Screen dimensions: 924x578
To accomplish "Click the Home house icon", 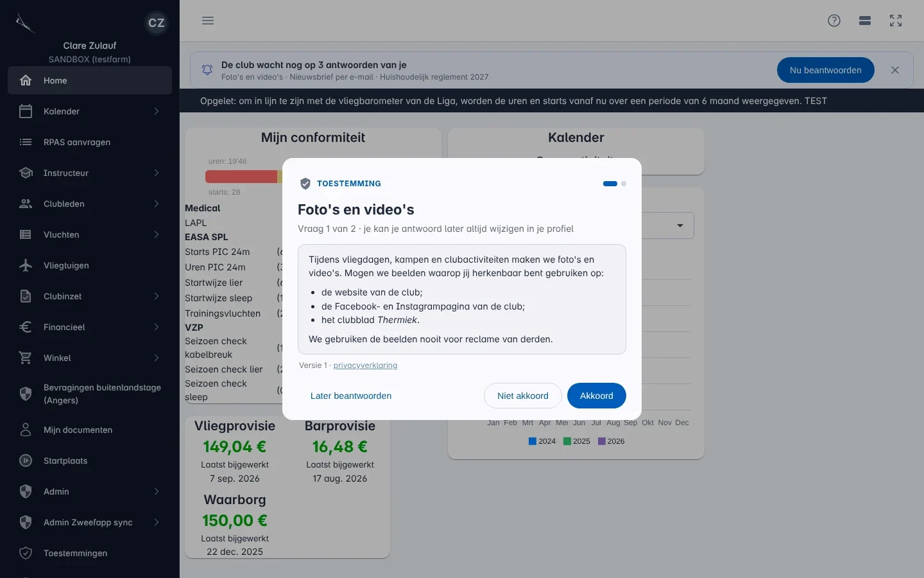I will 26,80.
